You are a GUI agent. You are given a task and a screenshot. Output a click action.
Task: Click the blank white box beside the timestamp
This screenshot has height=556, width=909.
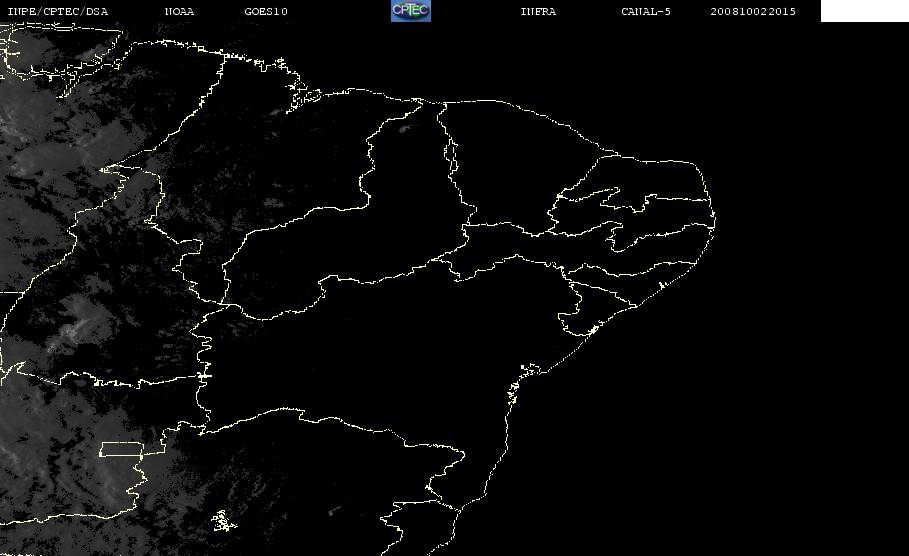click(x=864, y=11)
